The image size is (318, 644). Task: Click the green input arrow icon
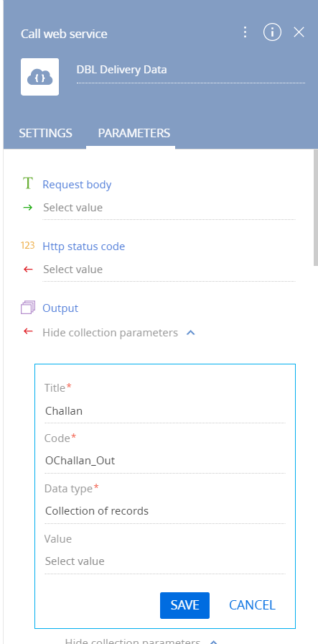27,208
